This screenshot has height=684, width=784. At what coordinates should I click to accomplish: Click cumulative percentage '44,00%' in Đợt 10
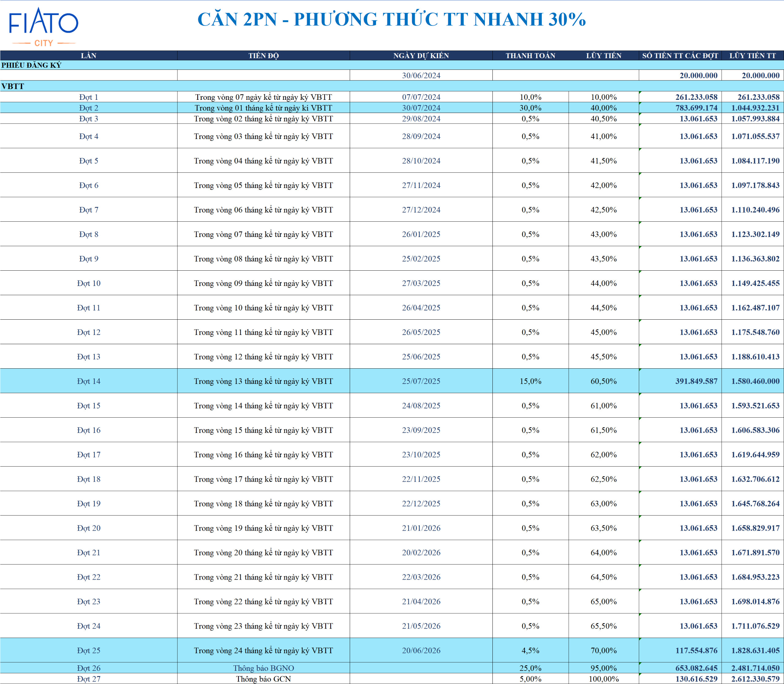tap(604, 283)
